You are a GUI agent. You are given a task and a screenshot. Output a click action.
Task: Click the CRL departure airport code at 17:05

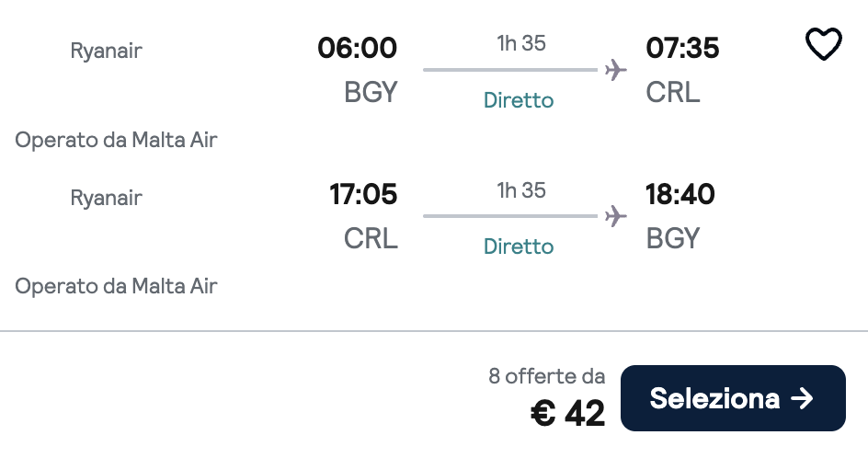point(371,239)
